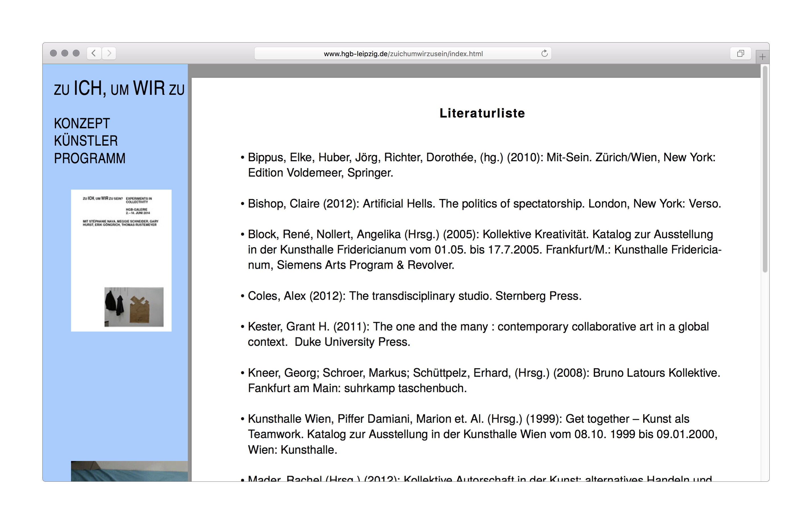The height and width of the screenshot is (524, 812).
Task: Click the text 'num, Siemens Arts Program & Revolver.'
Action: point(351,265)
